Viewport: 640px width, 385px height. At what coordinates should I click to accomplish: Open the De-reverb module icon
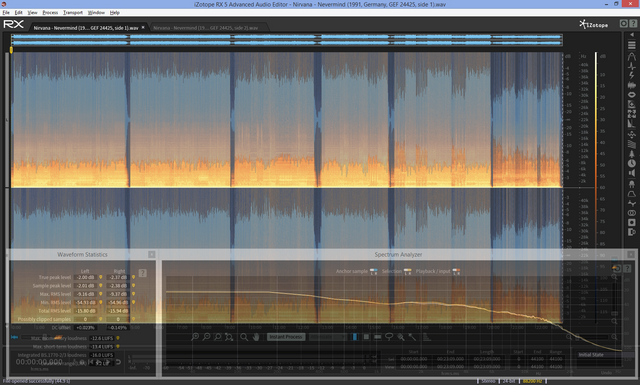click(x=632, y=124)
